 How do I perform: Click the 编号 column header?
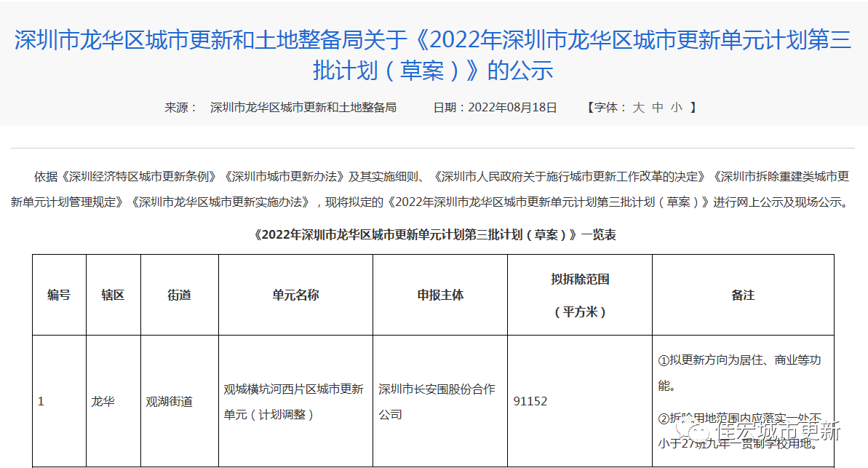coord(59,295)
